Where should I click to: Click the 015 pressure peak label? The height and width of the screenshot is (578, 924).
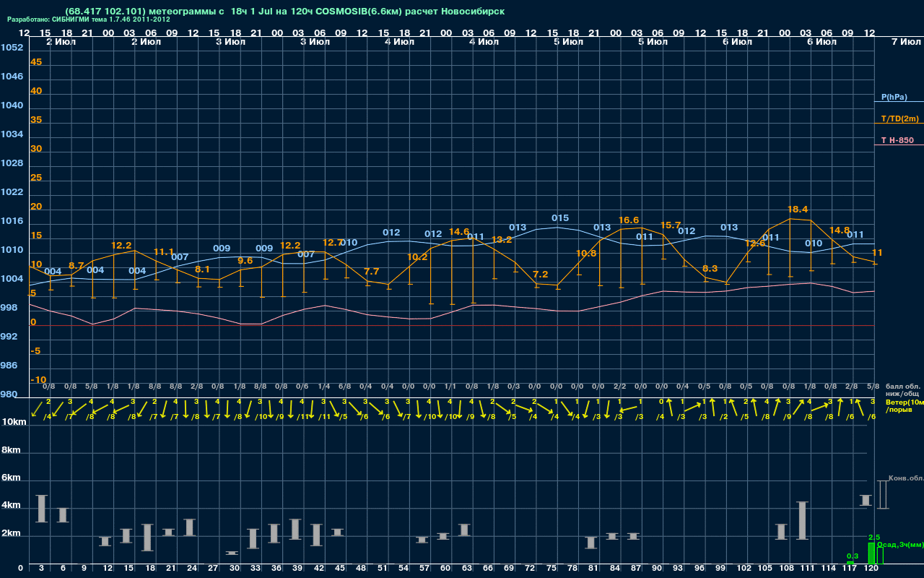[x=560, y=218]
